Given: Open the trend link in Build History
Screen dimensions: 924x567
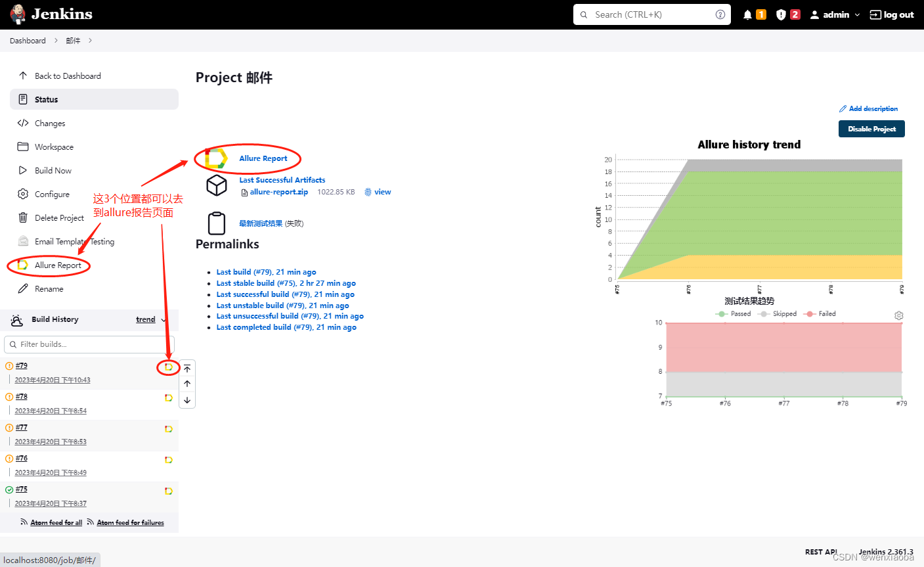Looking at the screenshot, I should pyautogui.click(x=146, y=319).
